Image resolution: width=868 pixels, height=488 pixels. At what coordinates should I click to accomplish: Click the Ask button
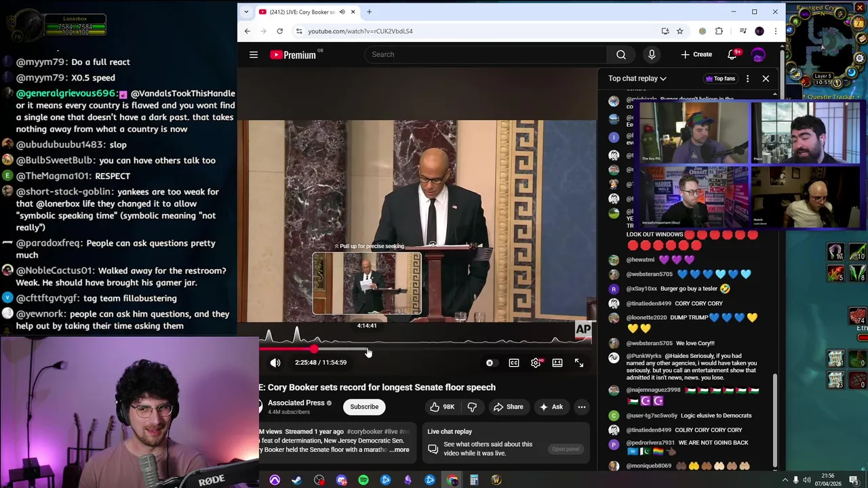click(551, 407)
